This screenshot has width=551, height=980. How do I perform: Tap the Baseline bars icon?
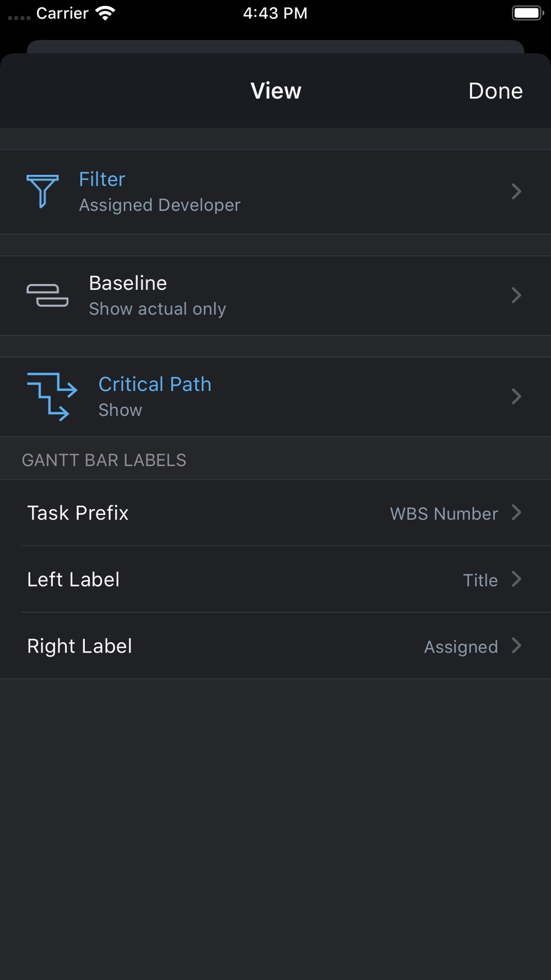[x=47, y=295]
